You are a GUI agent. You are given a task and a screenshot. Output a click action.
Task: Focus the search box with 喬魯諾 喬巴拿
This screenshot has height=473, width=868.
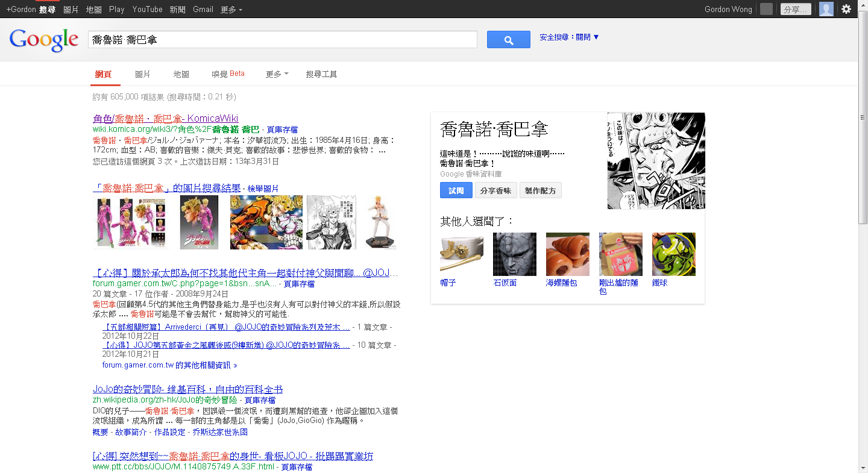tap(283, 40)
